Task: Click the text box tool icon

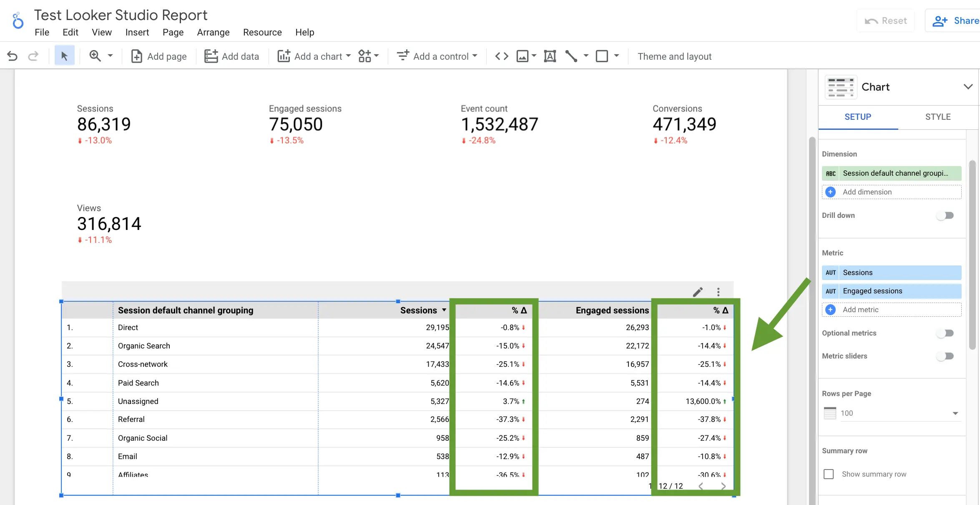Action: 550,56
